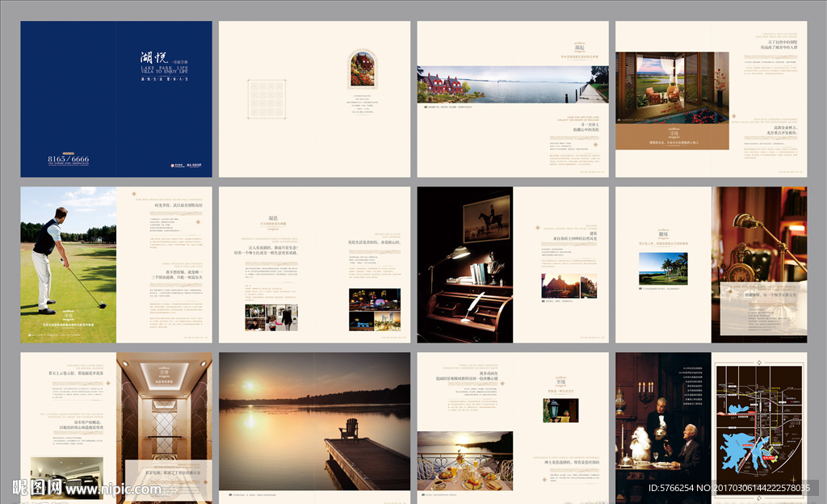Click the 凝思 heading on the second-row spread
The image size is (827, 504).
(273, 218)
